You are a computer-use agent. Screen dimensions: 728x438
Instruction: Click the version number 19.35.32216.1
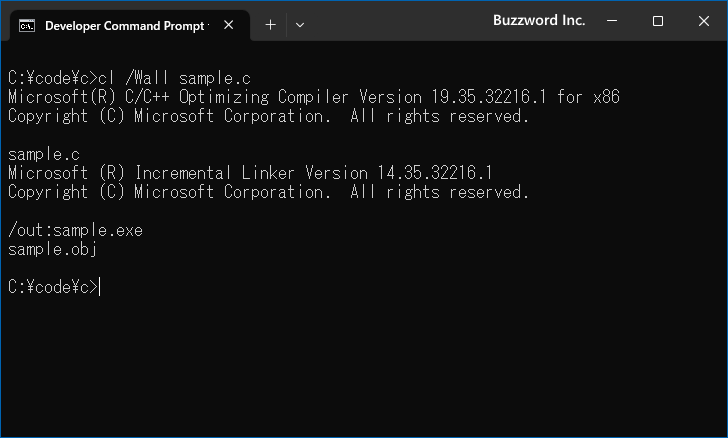click(489, 97)
